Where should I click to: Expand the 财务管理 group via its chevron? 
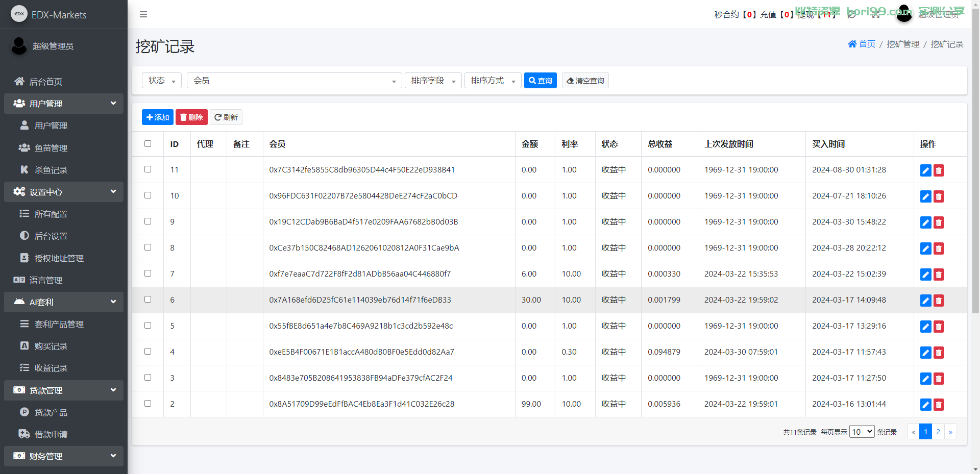pos(113,456)
